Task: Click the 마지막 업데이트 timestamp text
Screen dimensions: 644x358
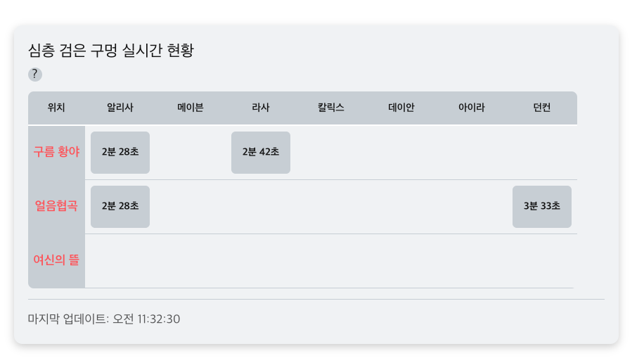Action: point(104,319)
